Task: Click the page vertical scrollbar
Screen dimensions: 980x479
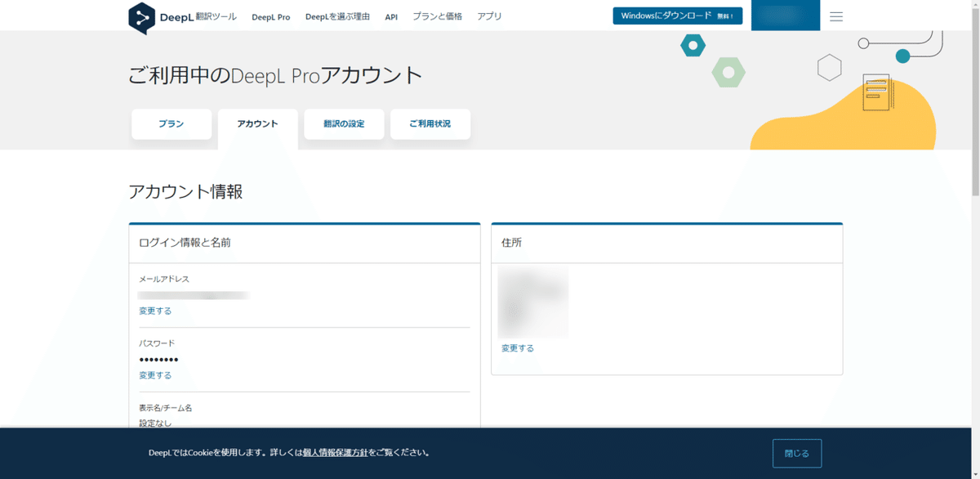Action: coord(975,102)
